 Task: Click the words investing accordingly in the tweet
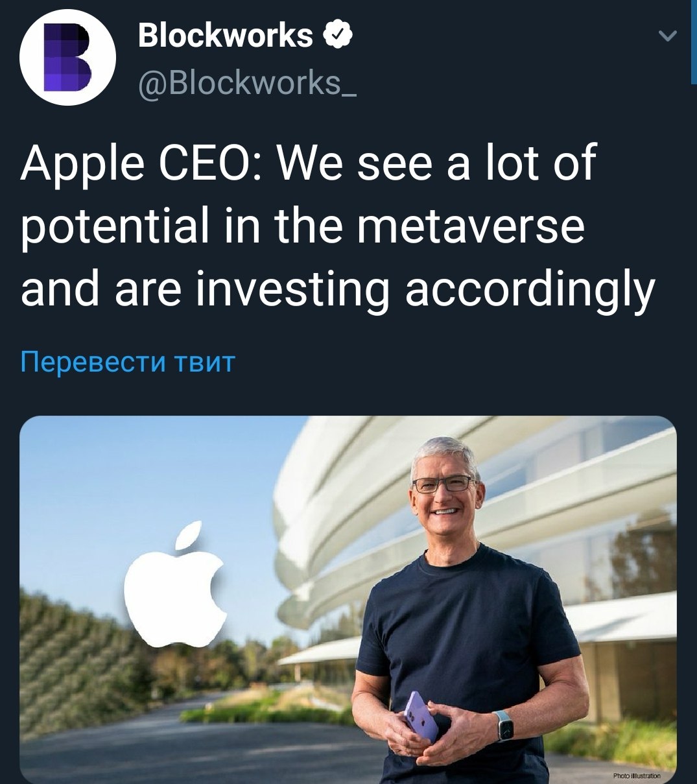[425, 289]
